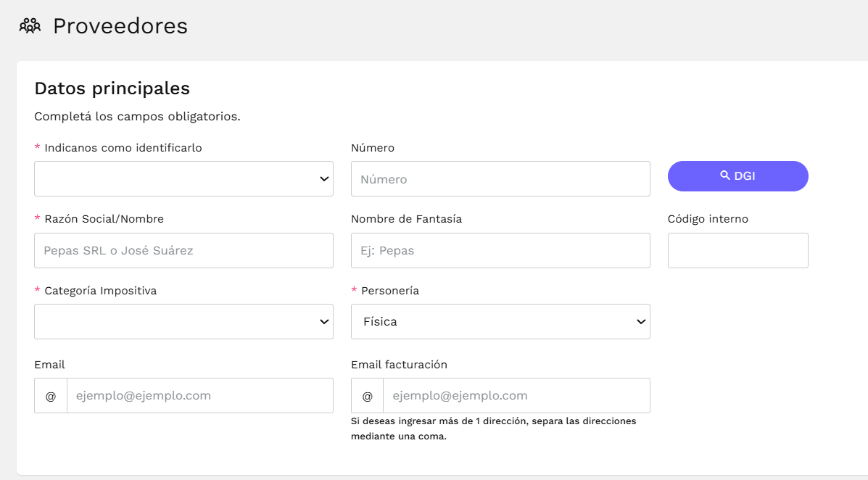Click 'Completá los campos obligatorios.' text
The image size is (868, 480).
[137, 116]
